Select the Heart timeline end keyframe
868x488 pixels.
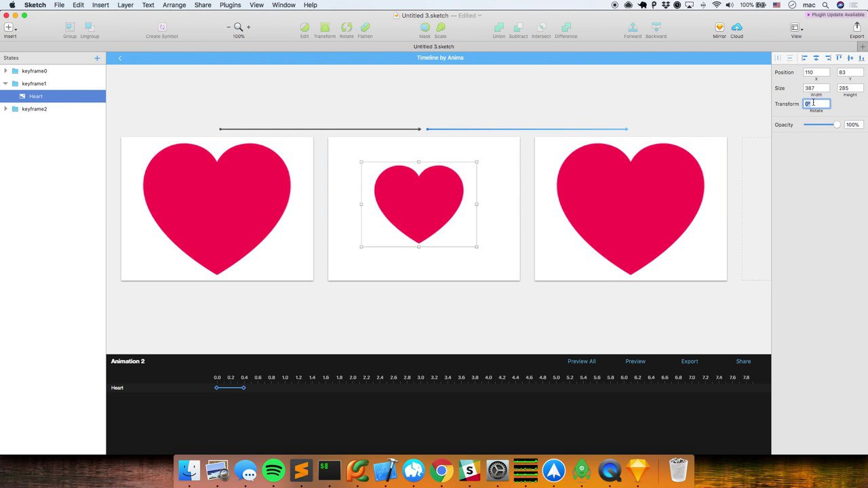pos(243,388)
